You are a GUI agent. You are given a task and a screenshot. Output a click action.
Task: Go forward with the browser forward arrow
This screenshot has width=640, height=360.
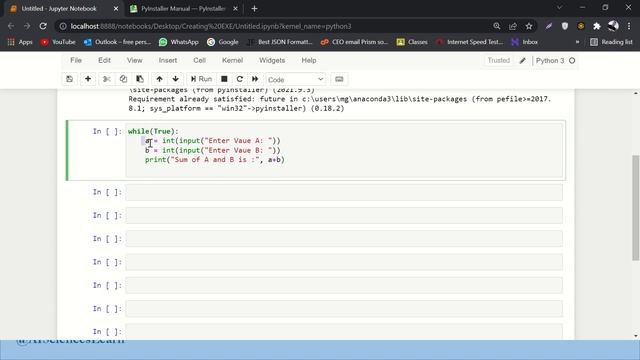(27, 26)
